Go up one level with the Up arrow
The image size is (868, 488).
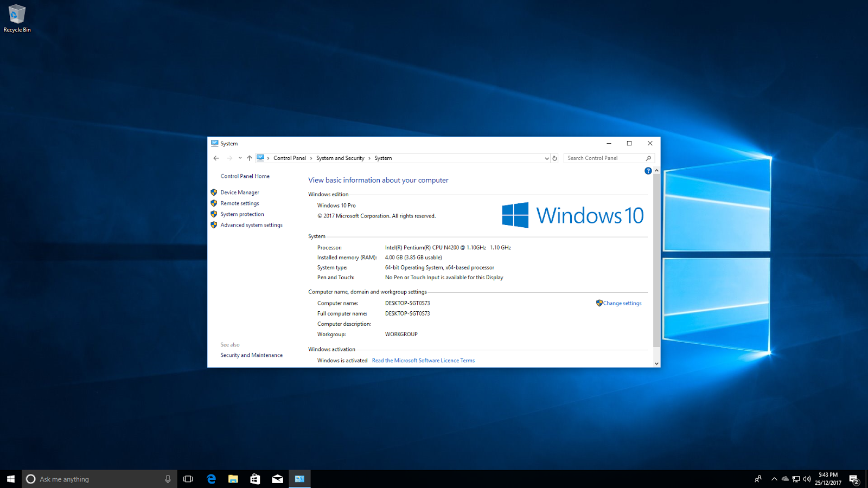pos(250,158)
